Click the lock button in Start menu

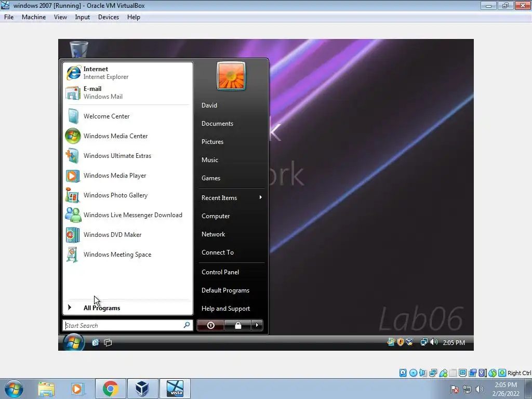[238, 325]
